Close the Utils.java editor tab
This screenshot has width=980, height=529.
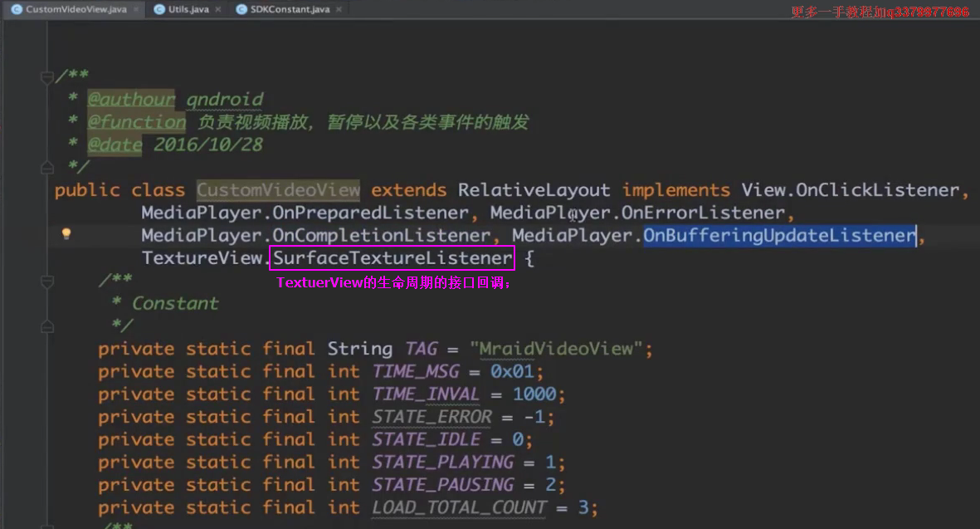(217, 9)
